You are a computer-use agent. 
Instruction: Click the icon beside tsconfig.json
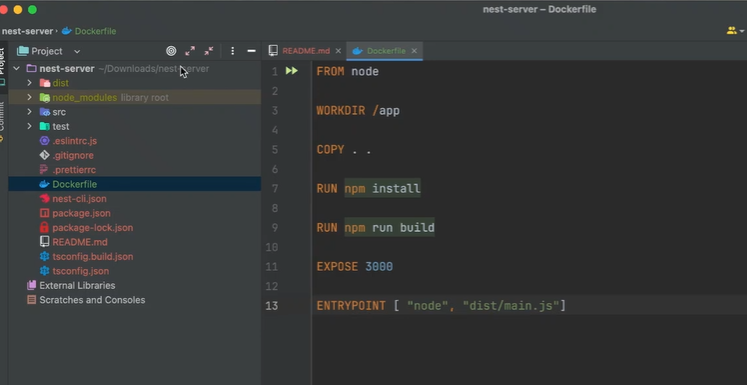(x=44, y=271)
